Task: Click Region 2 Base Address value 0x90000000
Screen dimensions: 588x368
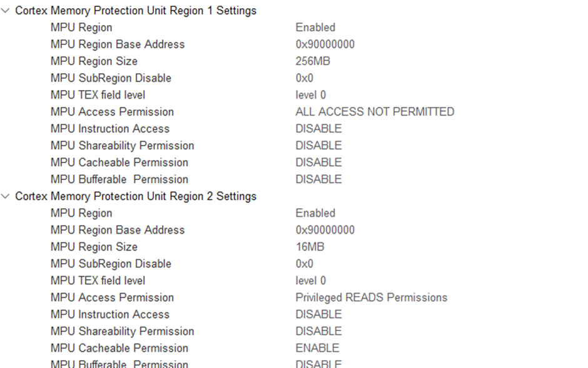Action: (325, 230)
